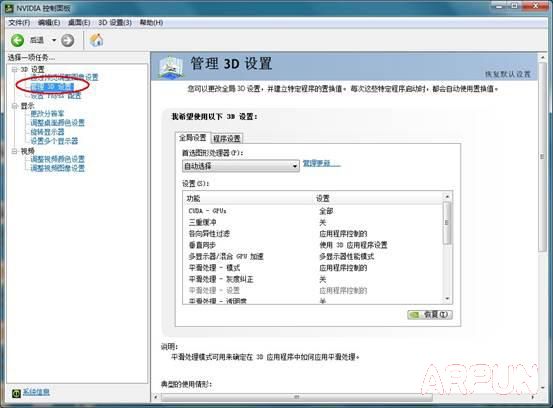Click the horizontal scrollbar at page bottom

click(x=296, y=397)
